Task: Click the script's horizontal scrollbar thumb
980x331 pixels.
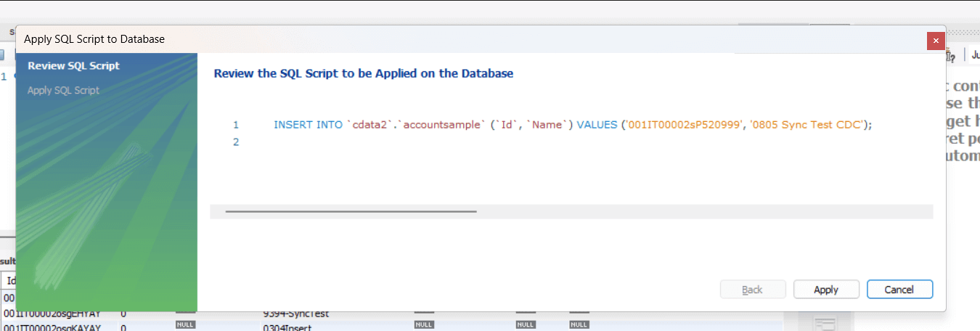Action: (351, 211)
